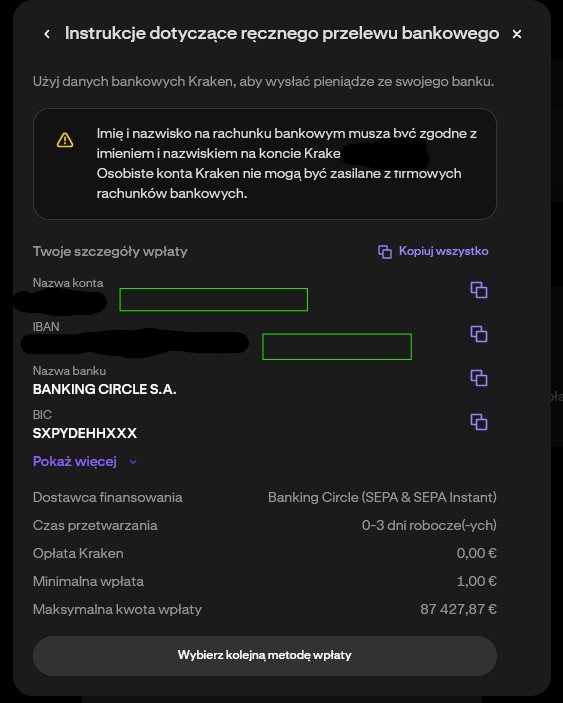Click the Banking Circle (SEPA & SEPA Instant) value

382,497
